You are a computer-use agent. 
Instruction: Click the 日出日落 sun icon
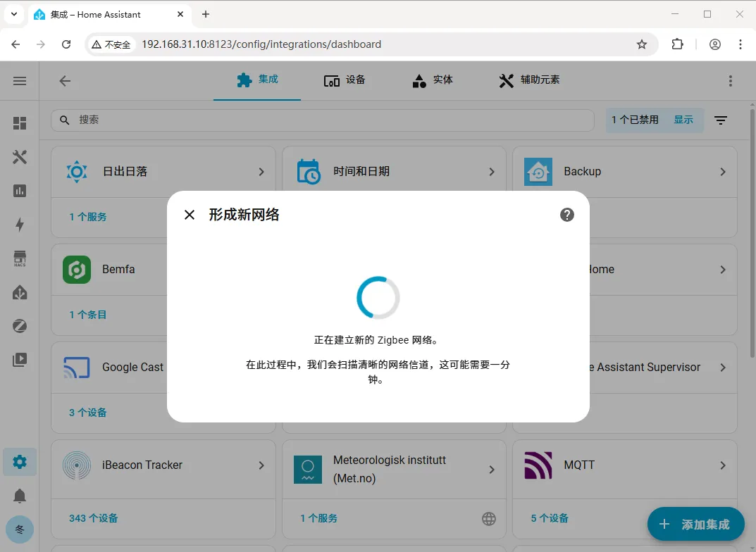(x=77, y=172)
